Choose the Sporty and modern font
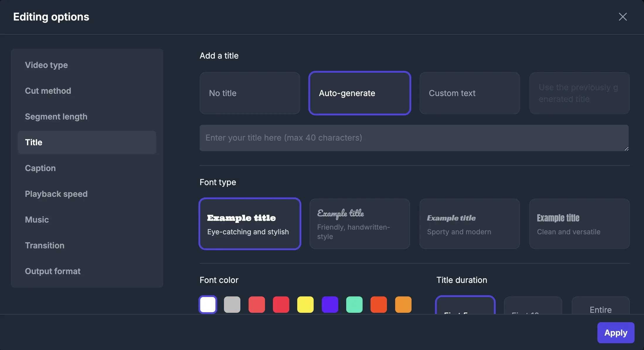 pos(469,224)
